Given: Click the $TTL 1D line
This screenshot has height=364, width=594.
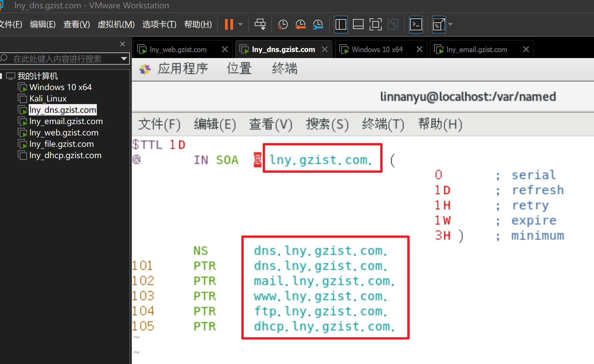Looking at the screenshot, I should click(x=159, y=145).
